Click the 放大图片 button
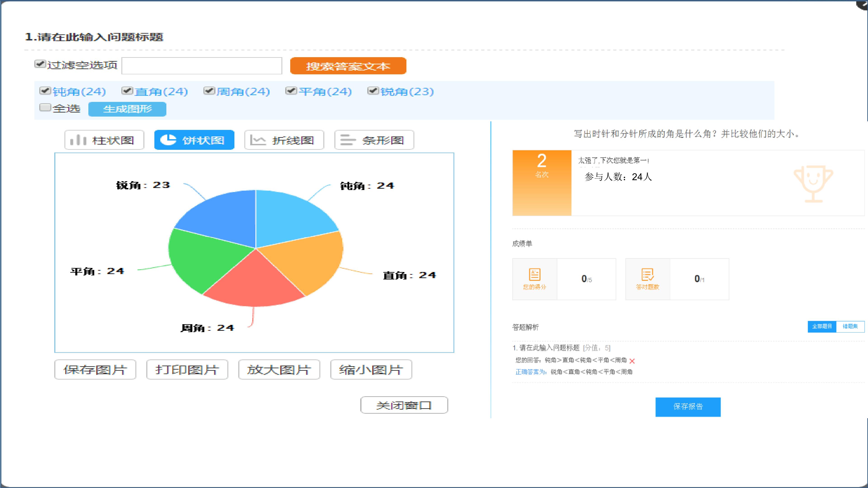Image resolution: width=868 pixels, height=488 pixels. (x=279, y=369)
